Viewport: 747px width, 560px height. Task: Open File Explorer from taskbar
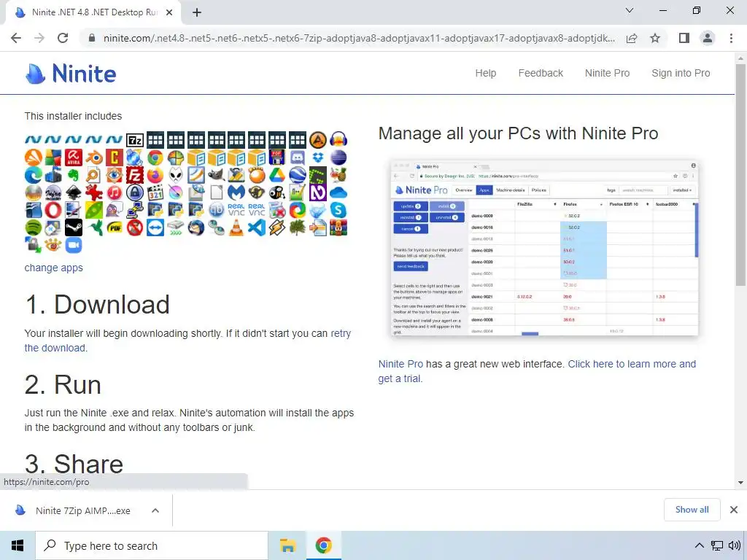(287, 545)
